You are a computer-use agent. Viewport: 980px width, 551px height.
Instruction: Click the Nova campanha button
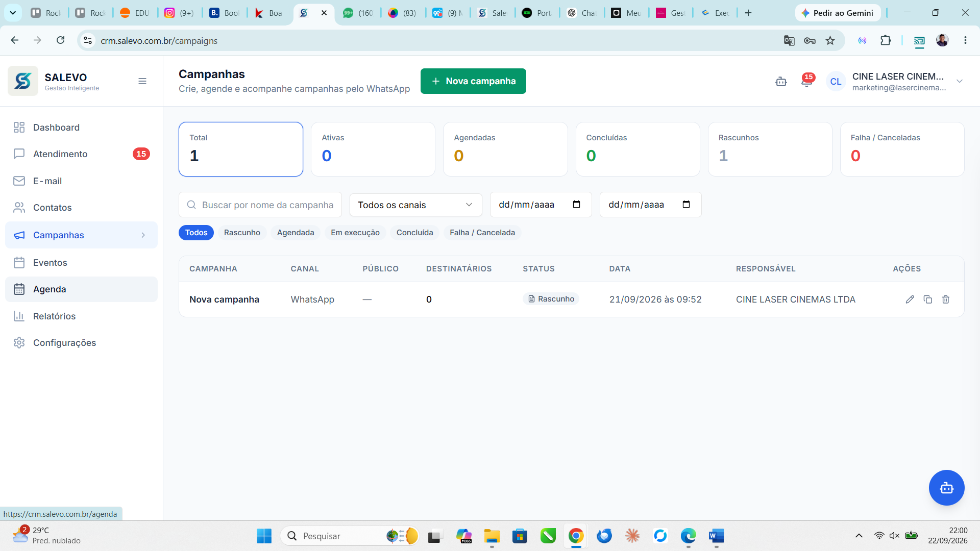[x=473, y=81]
